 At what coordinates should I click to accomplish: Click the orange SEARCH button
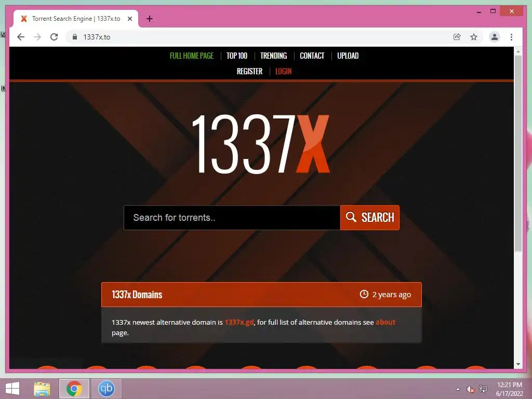pyautogui.click(x=370, y=218)
